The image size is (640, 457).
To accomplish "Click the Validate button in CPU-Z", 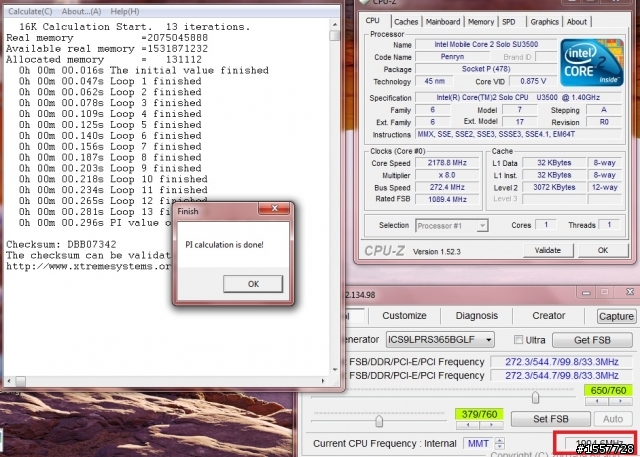I will point(548,250).
